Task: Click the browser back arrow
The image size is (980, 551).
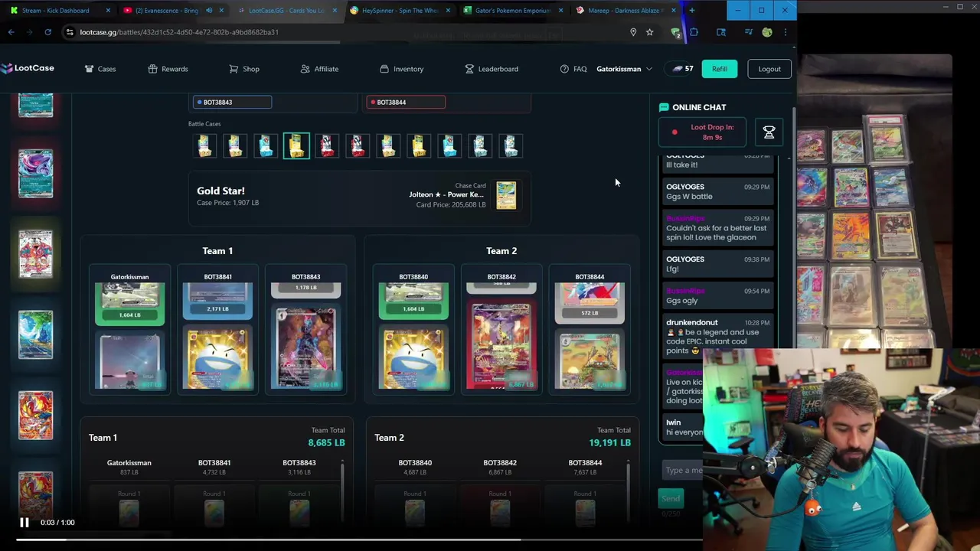Action: (x=11, y=32)
